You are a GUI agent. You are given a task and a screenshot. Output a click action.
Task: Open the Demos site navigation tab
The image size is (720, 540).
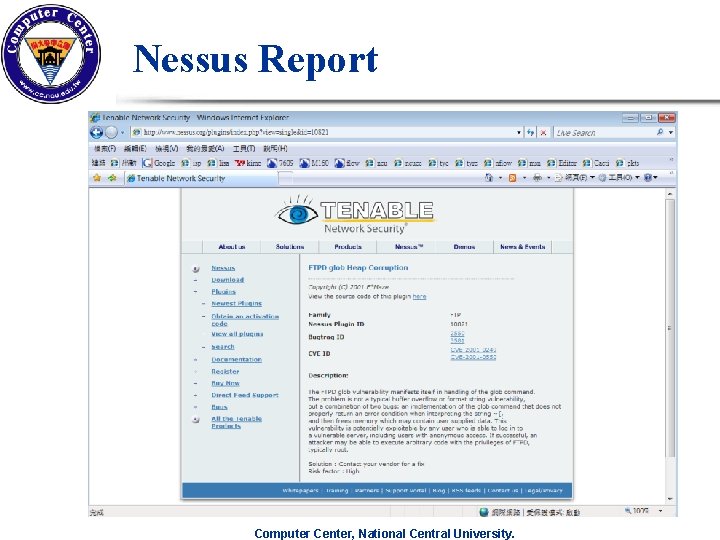pyautogui.click(x=464, y=247)
